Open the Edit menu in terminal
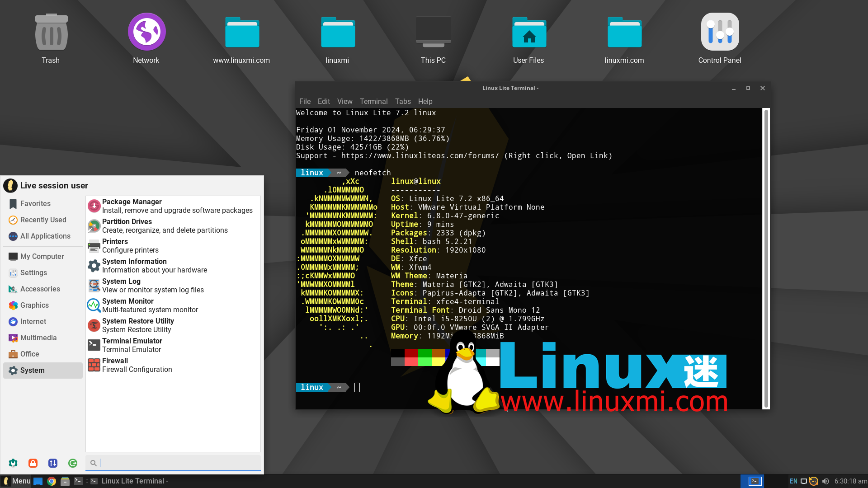868x488 pixels. (324, 102)
